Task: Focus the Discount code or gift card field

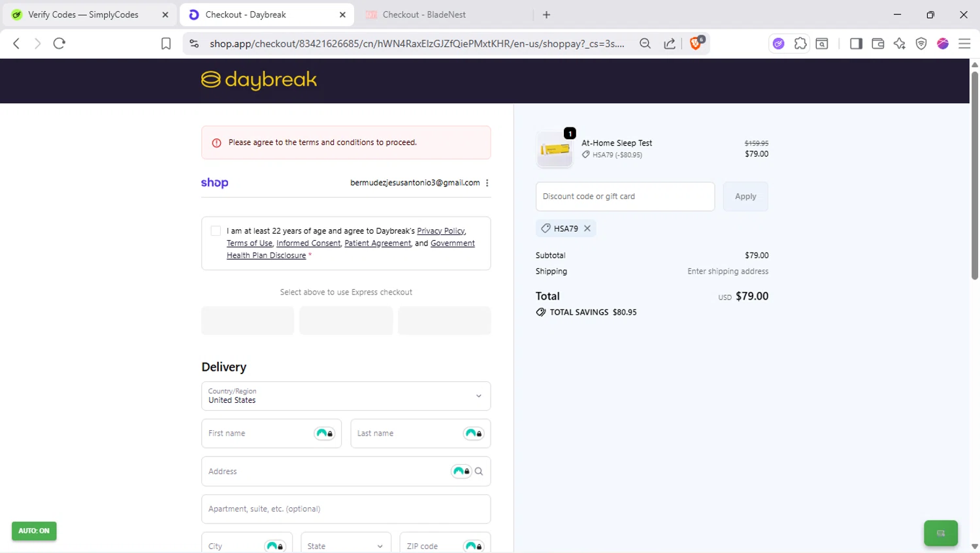Action: tap(625, 197)
